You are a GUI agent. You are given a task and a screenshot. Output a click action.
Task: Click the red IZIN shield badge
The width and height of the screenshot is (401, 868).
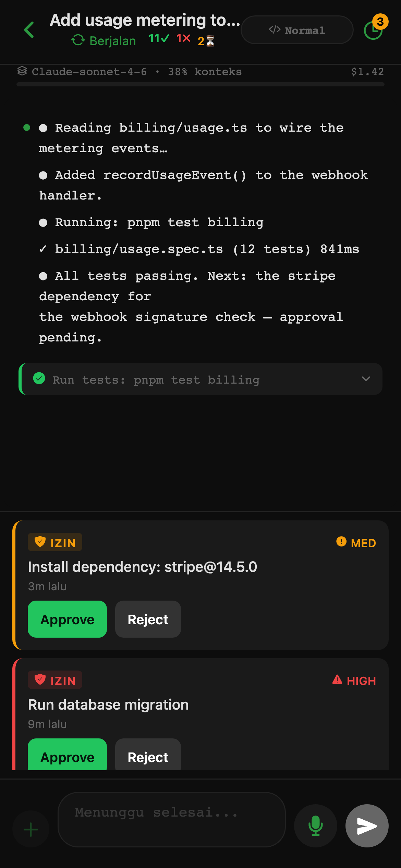(55, 680)
